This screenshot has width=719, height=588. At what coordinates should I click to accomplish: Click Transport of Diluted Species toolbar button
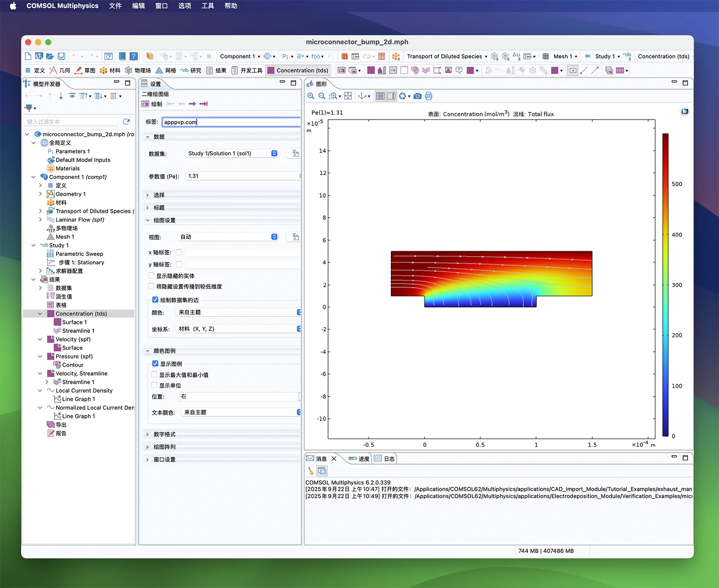(x=447, y=56)
